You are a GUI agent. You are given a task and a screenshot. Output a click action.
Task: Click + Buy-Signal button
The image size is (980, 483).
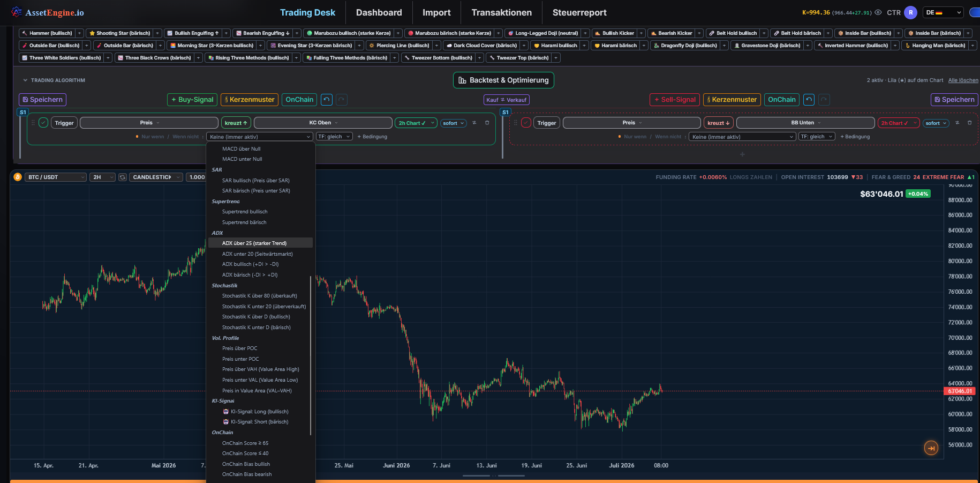coord(192,100)
